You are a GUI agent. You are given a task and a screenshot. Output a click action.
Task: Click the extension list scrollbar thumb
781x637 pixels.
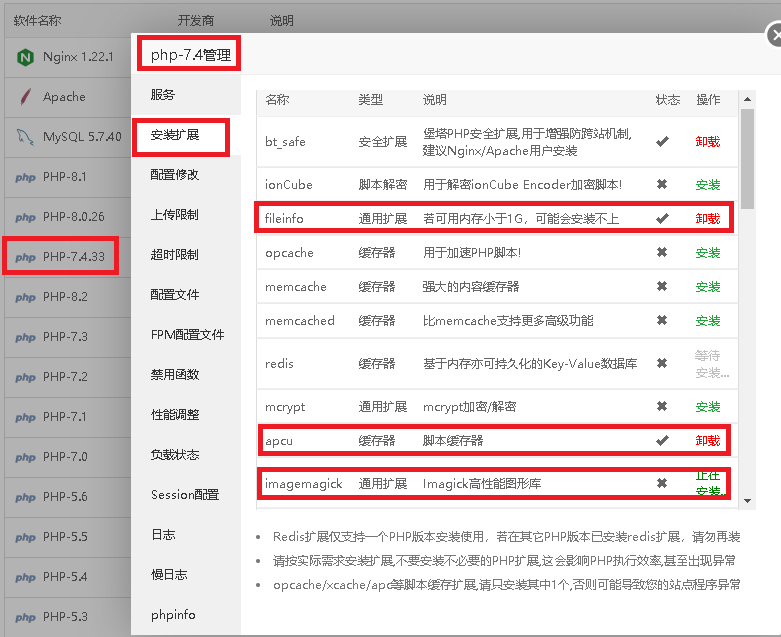coord(747,158)
